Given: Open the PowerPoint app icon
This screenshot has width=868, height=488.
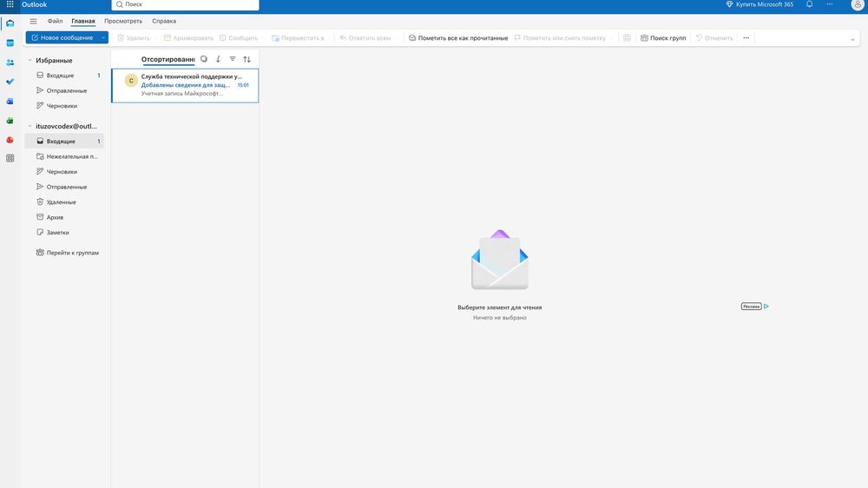Looking at the screenshot, I should [x=10, y=140].
